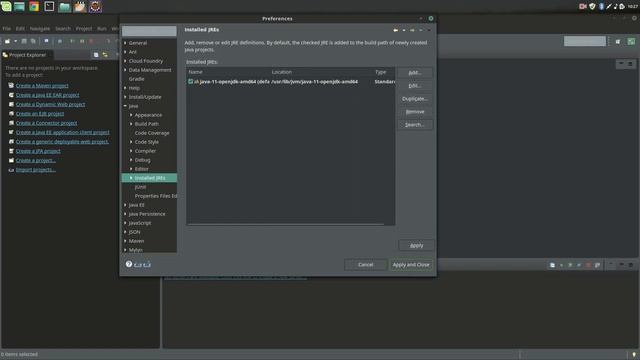Screen dimensions: 640x360
Task: Select the Code Coverage preferences item
Action: pyautogui.click(x=152, y=133)
